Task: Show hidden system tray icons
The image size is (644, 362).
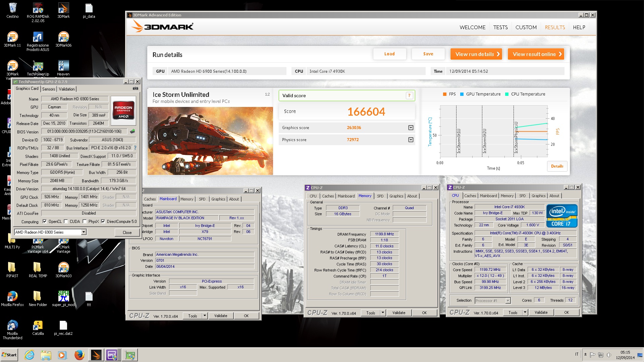Action: click(x=585, y=355)
